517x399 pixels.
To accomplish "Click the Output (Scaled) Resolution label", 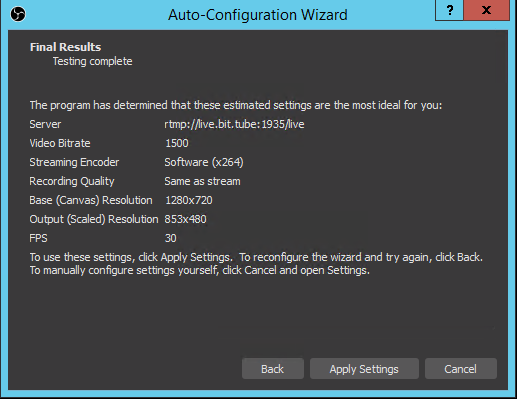I will (94, 219).
